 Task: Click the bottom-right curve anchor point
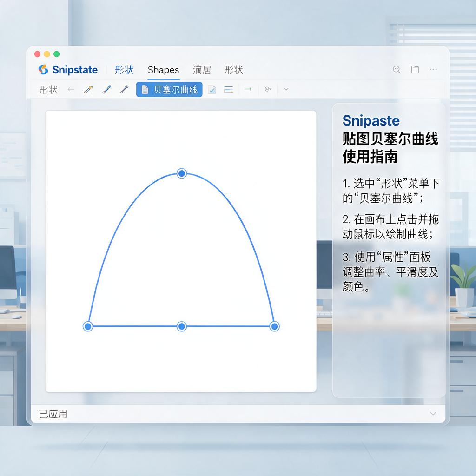tap(274, 326)
